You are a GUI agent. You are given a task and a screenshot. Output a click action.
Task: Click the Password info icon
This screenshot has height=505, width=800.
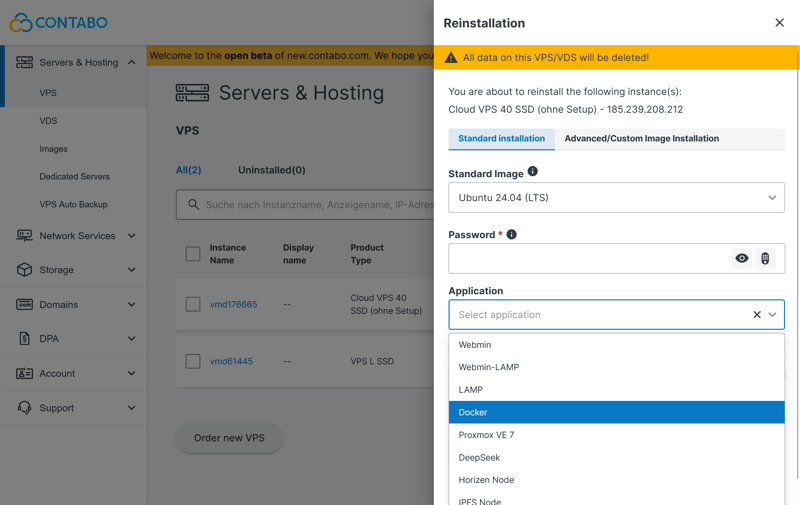click(511, 234)
